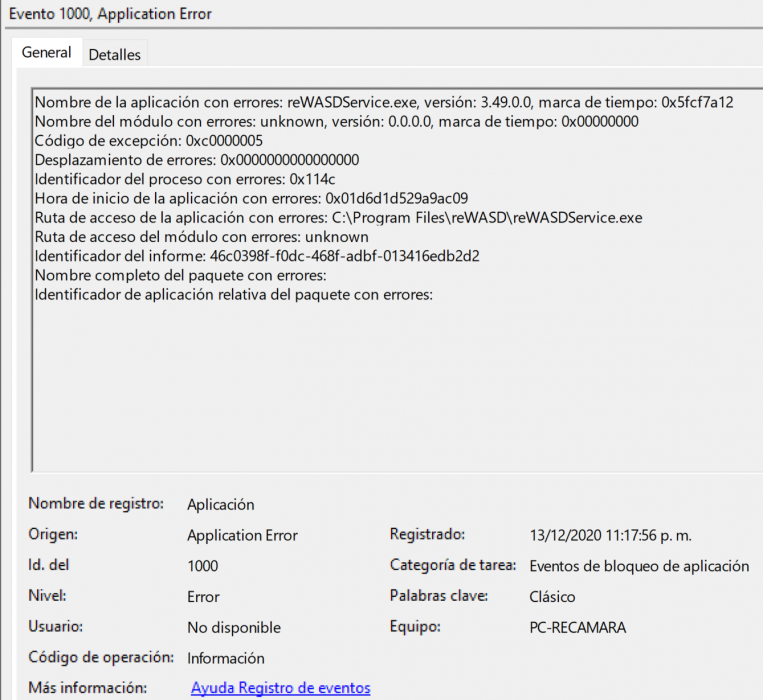Click the reWASDService.exe file path line
Image resolution: width=763 pixels, height=700 pixels.
coord(338,217)
